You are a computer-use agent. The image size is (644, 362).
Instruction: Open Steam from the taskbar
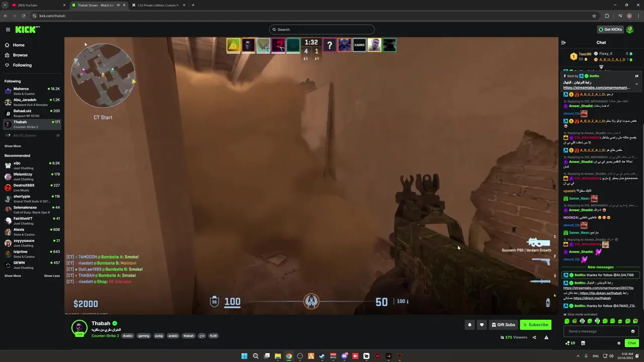tap(322, 356)
